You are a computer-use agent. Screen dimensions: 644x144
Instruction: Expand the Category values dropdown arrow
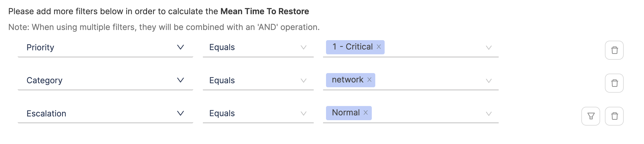(489, 81)
